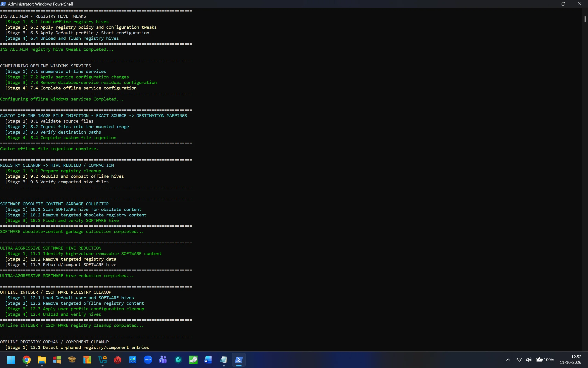The image size is (588, 368).
Task: Open the clock showing 12:52 and date
Action: click(x=571, y=359)
